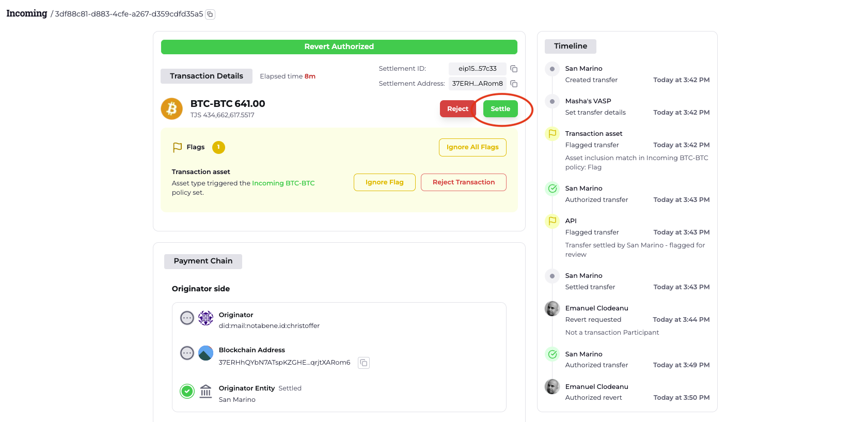
Task: Click the flags count badge
Action: pos(218,147)
